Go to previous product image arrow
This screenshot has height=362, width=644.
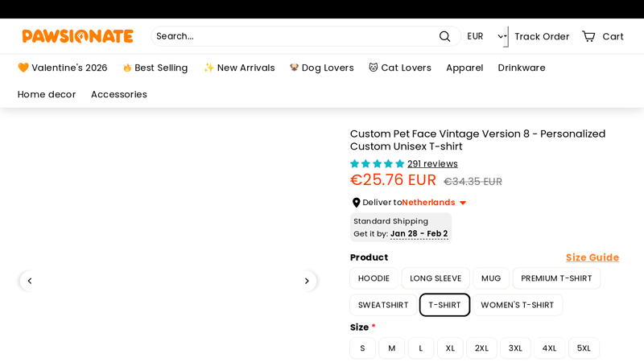[30, 281]
